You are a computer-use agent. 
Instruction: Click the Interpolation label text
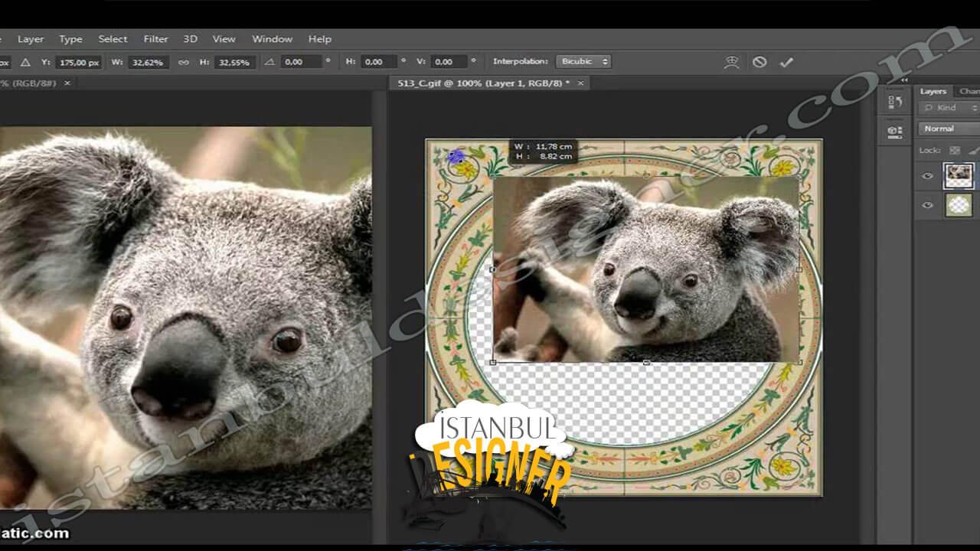click(521, 61)
